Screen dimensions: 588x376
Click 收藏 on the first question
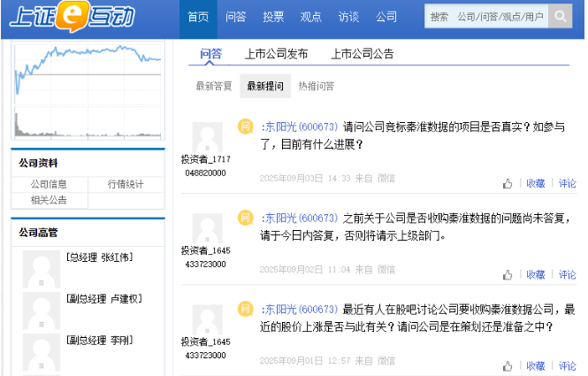click(535, 184)
